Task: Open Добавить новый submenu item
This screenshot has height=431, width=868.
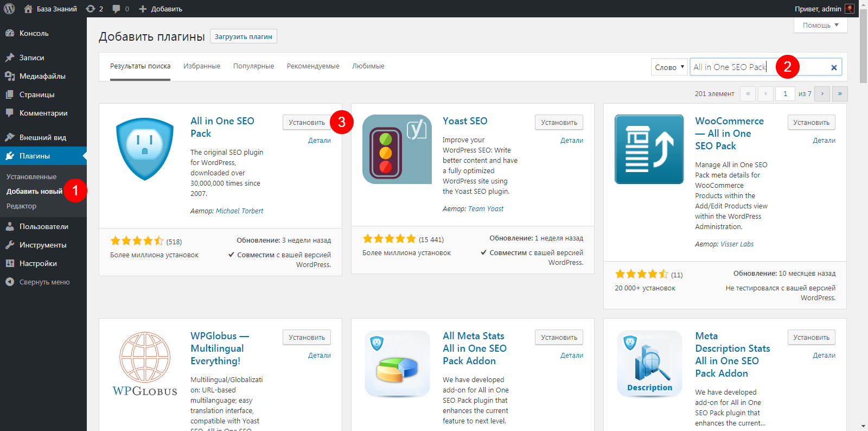Action: tap(34, 192)
